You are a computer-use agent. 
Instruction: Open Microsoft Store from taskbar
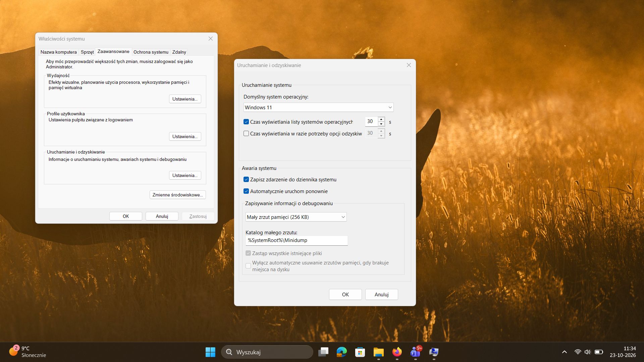[360, 352]
